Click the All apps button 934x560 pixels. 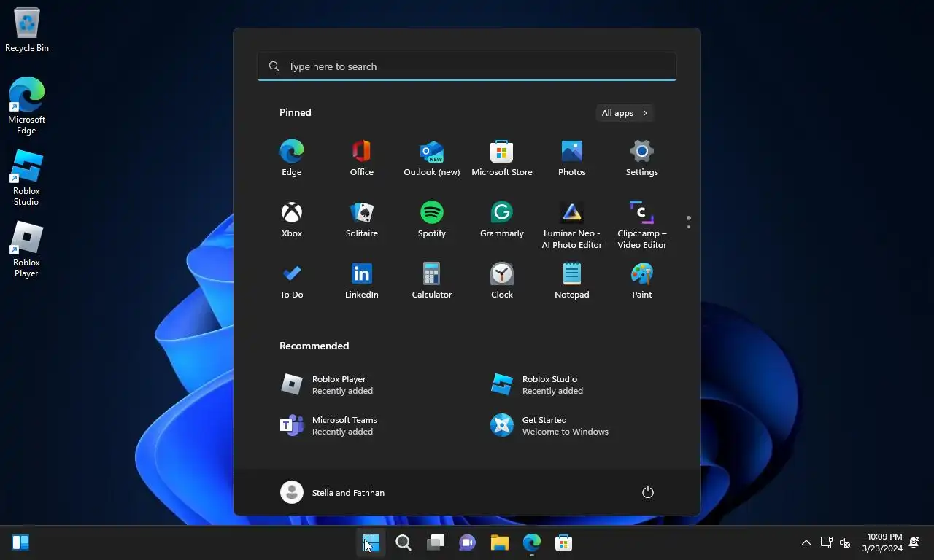click(625, 113)
